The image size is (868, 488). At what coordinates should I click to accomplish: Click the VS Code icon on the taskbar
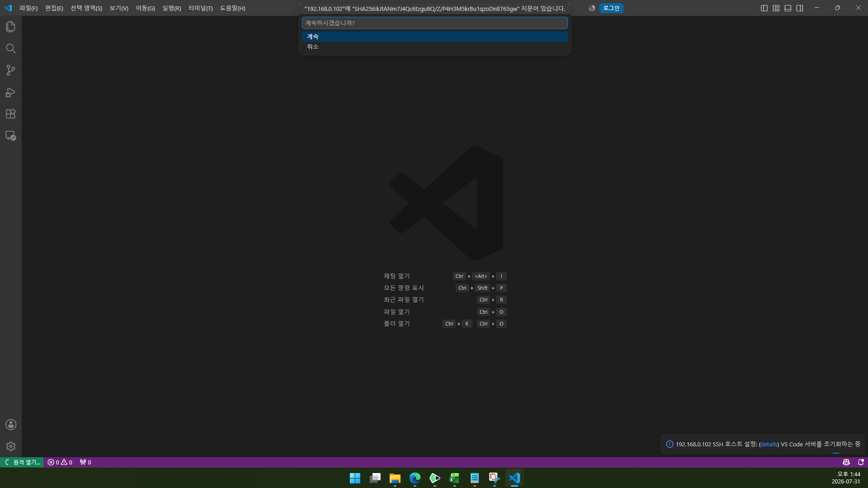[515, 478]
